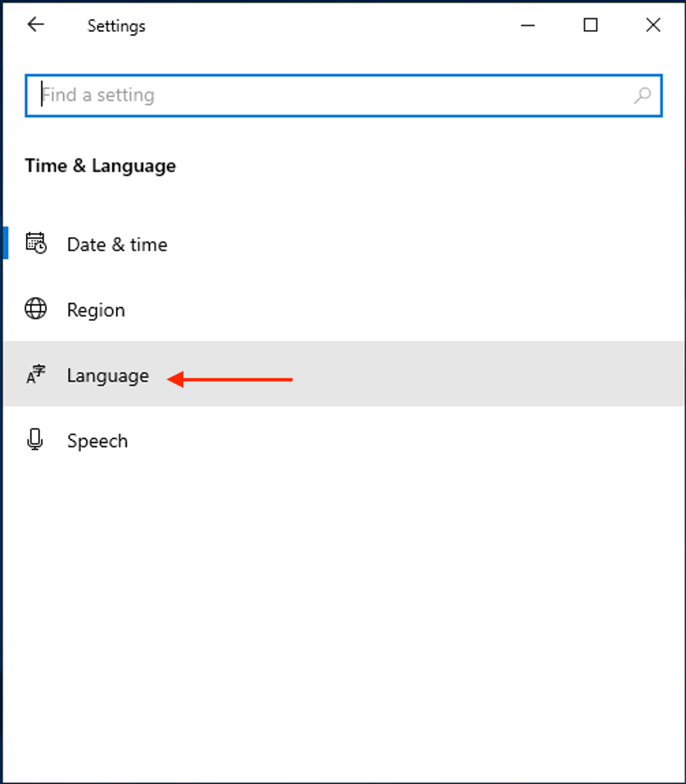Click the red arrow pointing at Language

tap(230, 380)
